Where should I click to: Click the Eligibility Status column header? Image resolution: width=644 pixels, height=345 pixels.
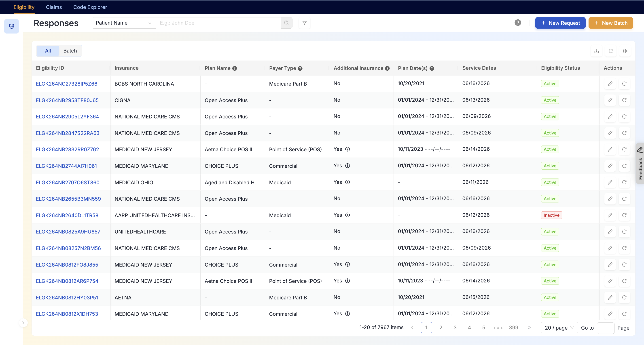coord(561,68)
